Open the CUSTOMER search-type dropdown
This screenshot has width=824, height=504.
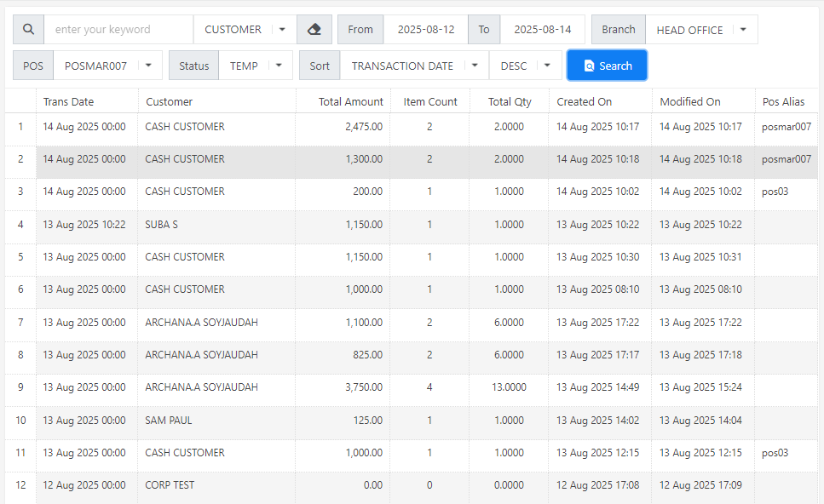pos(245,30)
